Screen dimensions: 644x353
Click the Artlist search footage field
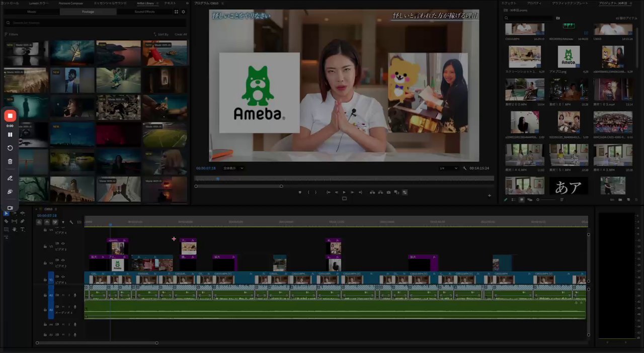coord(96,23)
